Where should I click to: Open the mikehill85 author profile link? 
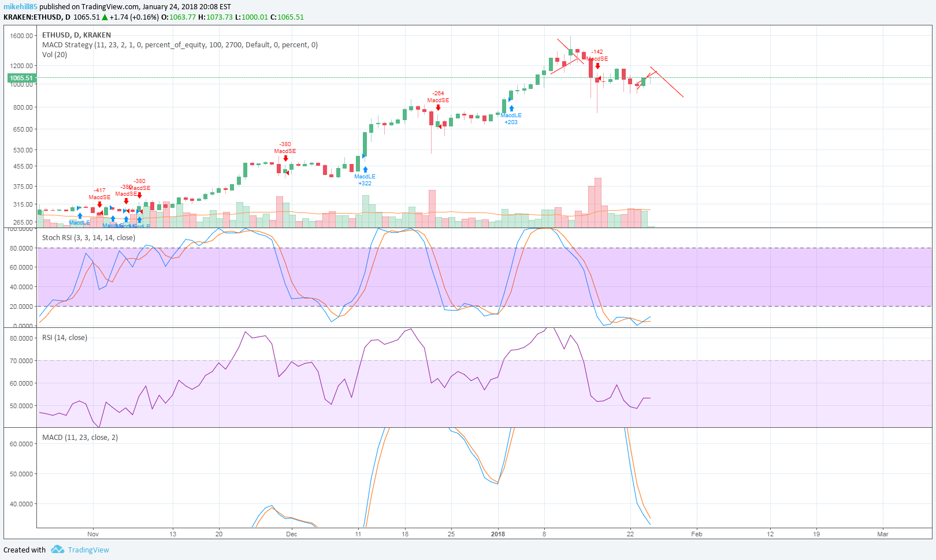(20, 7)
